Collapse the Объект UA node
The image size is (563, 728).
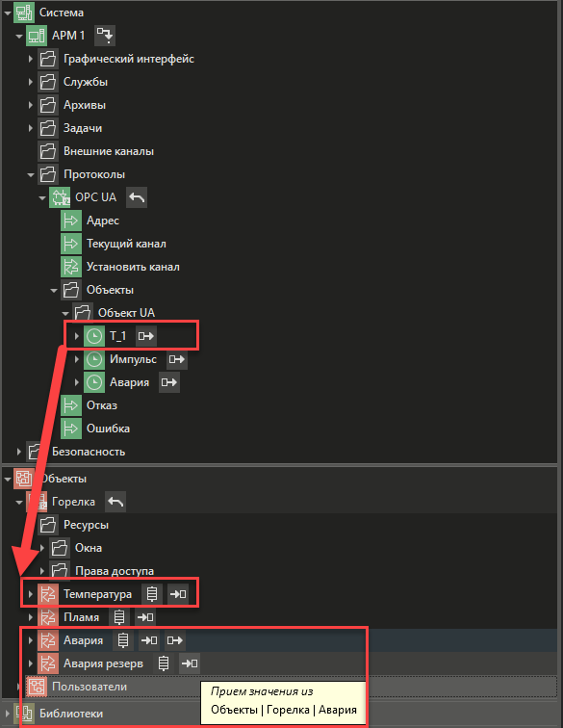[x=65, y=313]
